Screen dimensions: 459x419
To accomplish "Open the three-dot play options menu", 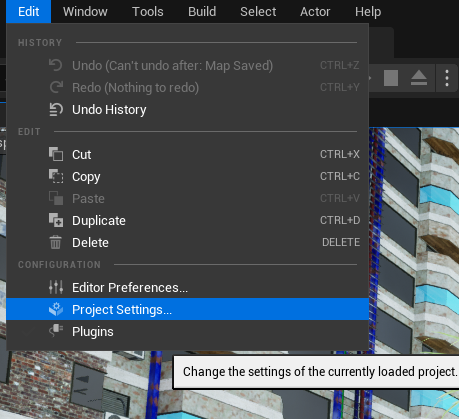I will coord(447,78).
